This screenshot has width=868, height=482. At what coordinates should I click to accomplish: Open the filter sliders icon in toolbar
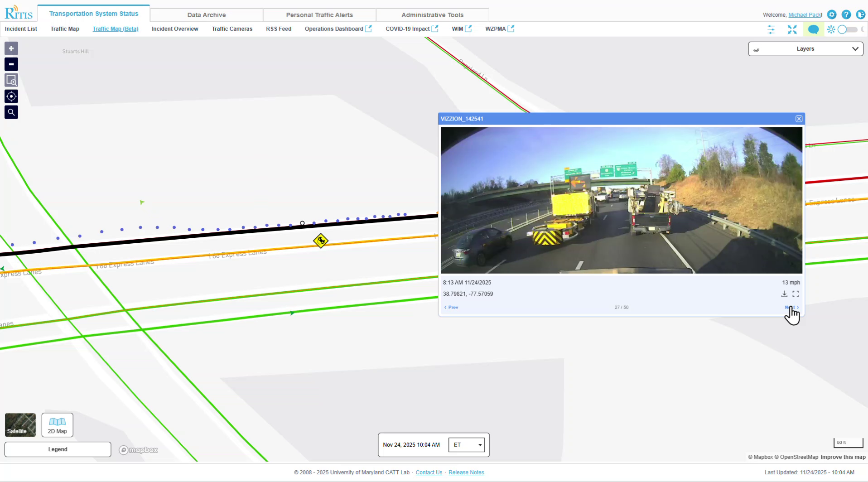[771, 29]
